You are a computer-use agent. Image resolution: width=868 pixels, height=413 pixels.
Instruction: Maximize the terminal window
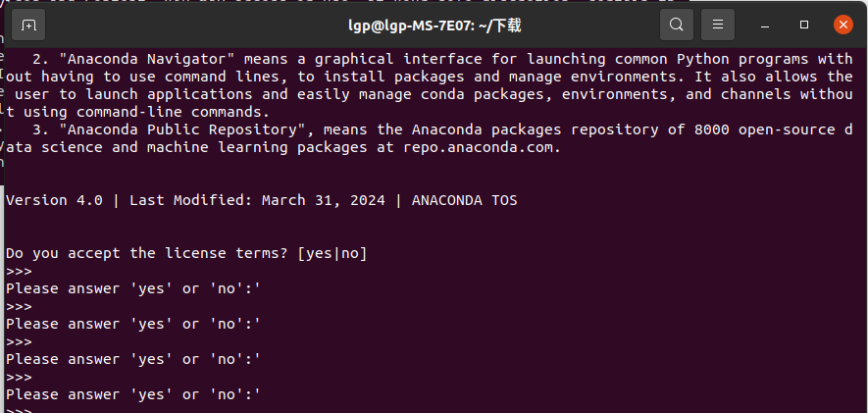804,25
